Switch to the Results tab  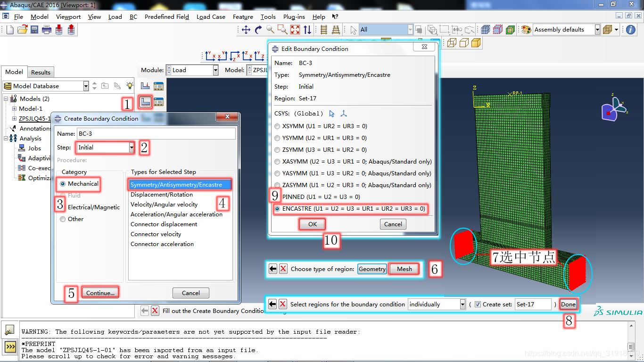pyautogui.click(x=41, y=72)
